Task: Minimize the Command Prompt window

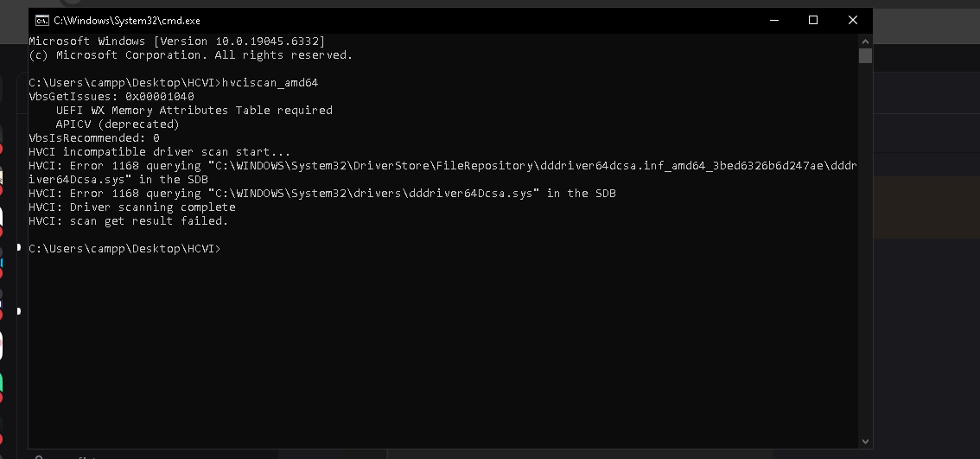Action: pos(773,20)
